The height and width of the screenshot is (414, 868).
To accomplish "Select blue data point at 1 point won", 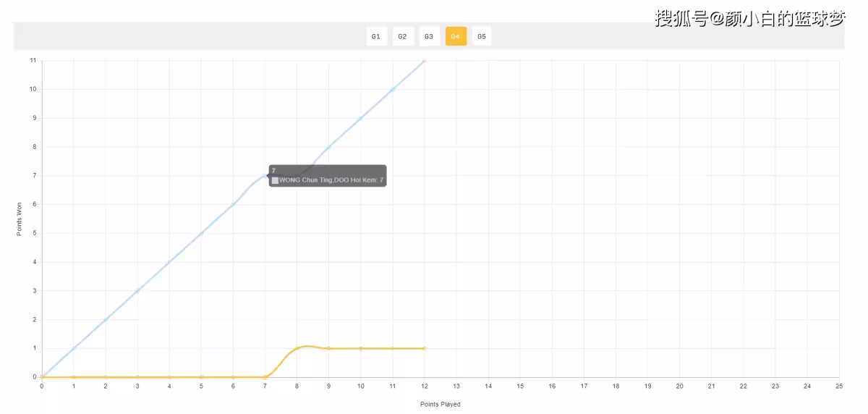I will [74, 348].
